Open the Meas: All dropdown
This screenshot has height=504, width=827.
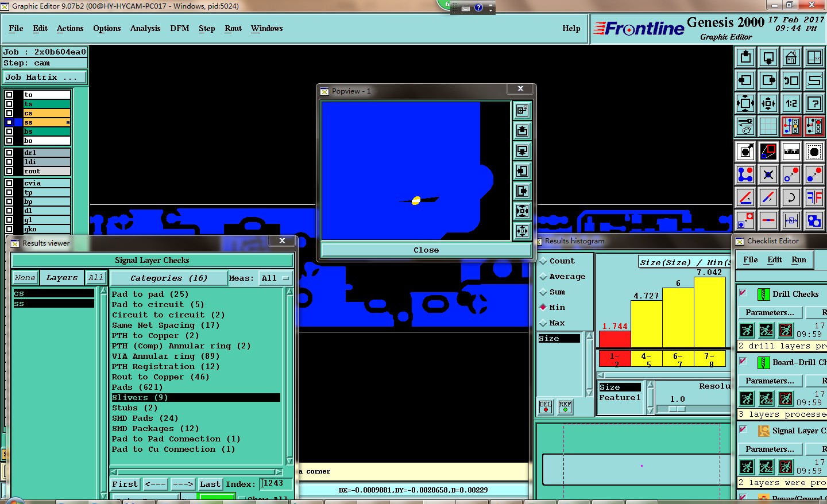[275, 278]
